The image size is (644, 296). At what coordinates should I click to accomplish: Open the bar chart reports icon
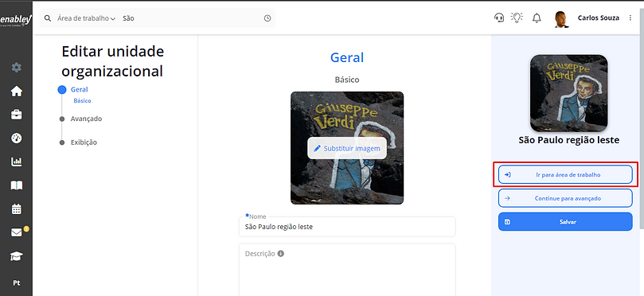[x=17, y=162]
